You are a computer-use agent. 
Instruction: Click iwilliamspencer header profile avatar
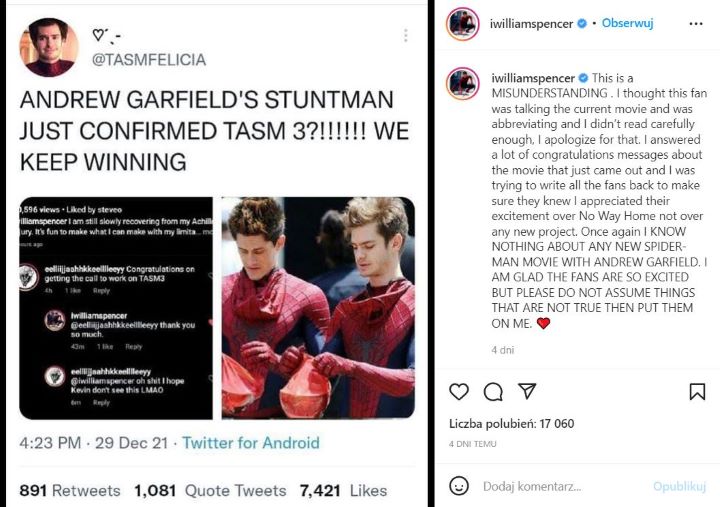(x=461, y=23)
